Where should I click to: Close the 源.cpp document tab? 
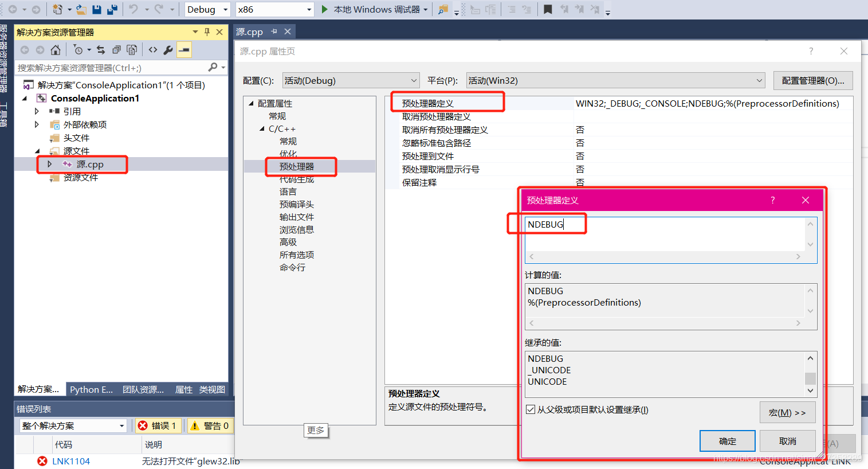[x=288, y=32]
